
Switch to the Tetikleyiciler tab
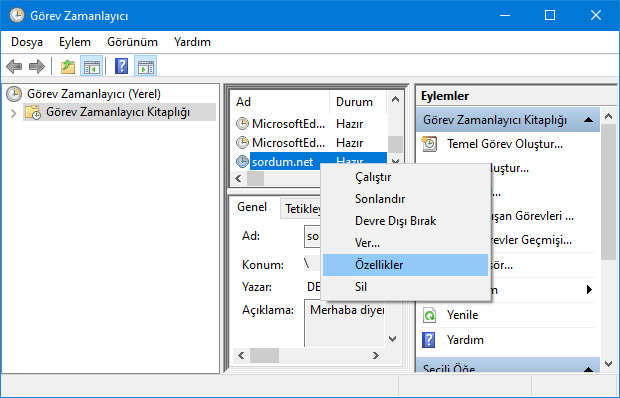click(x=302, y=209)
